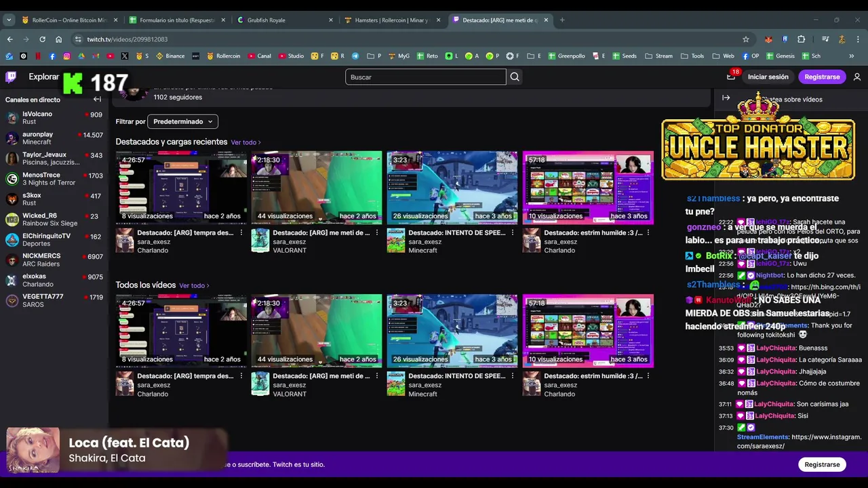Open the IsVolcano live channel
The width and height of the screenshot is (868, 488).
pos(54,118)
